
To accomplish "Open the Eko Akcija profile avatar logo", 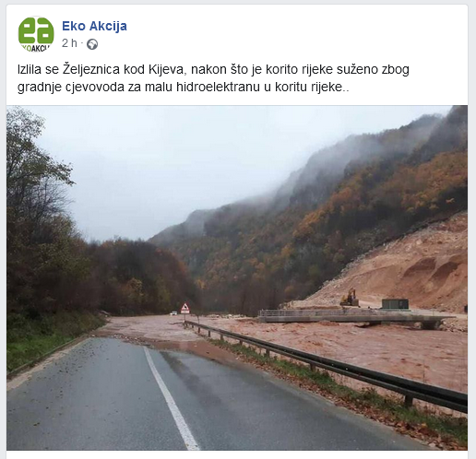I will (x=36, y=34).
